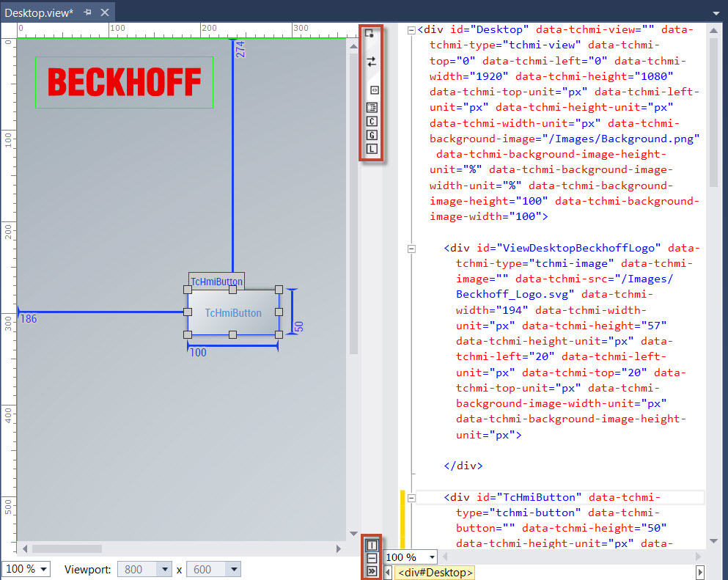
Task: Click the id="TcHmiButton" attribute in code
Action: pyautogui.click(x=529, y=497)
